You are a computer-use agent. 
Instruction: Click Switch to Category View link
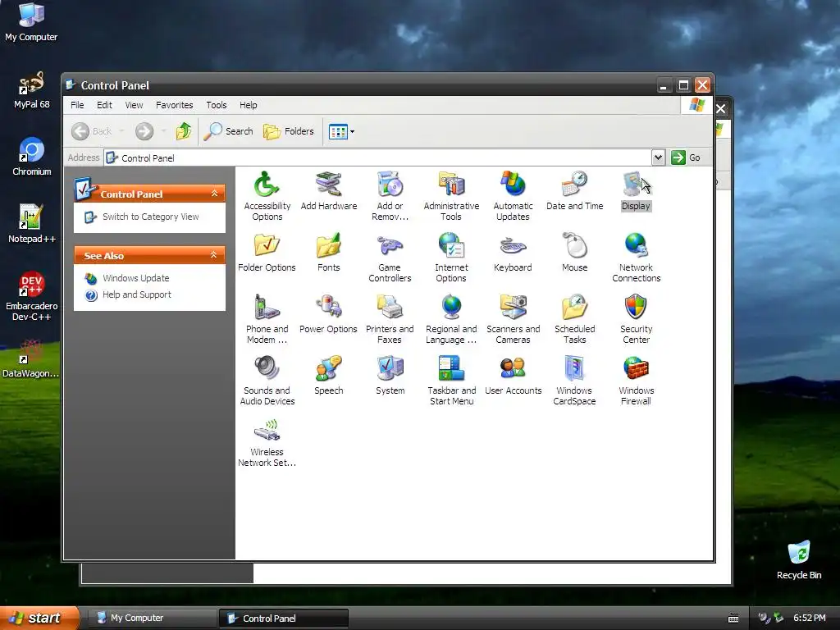(151, 217)
